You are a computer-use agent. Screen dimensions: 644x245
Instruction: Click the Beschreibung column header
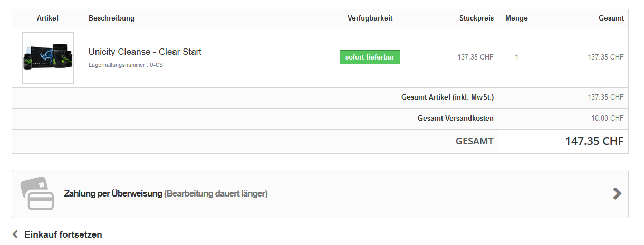click(111, 18)
